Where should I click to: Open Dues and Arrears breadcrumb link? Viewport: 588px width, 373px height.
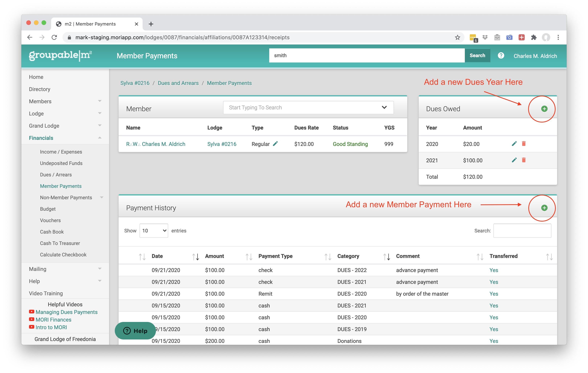[x=178, y=83]
